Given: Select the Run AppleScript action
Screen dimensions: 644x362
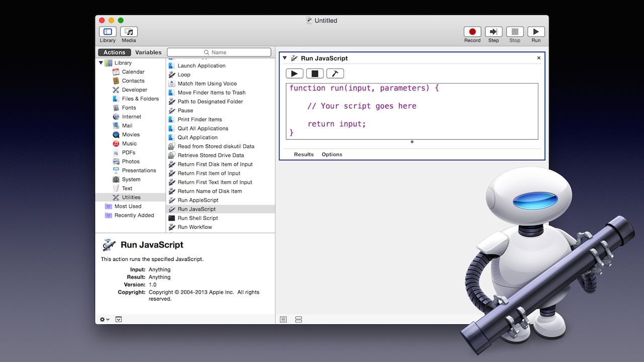Looking at the screenshot, I should (x=198, y=200).
